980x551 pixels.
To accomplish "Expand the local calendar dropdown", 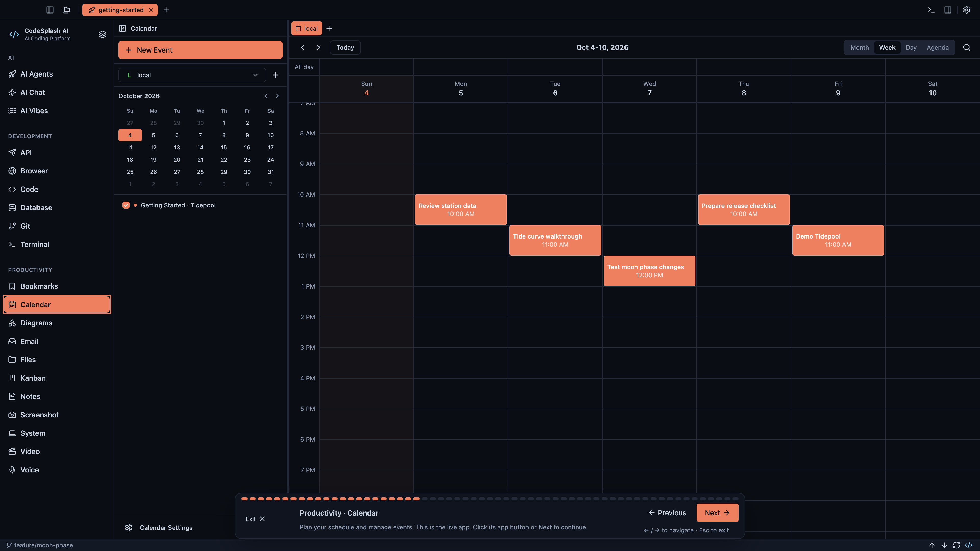I will [x=192, y=75].
